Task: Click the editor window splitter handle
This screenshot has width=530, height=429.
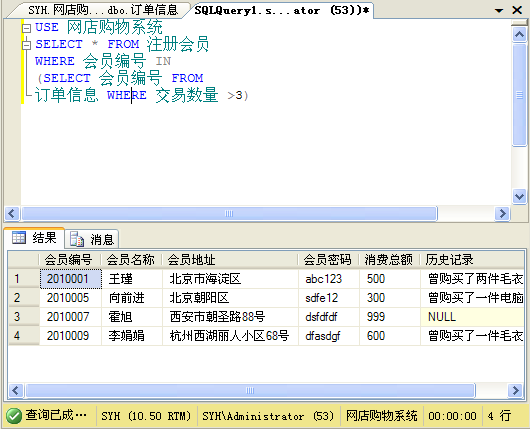Action: click(519, 22)
